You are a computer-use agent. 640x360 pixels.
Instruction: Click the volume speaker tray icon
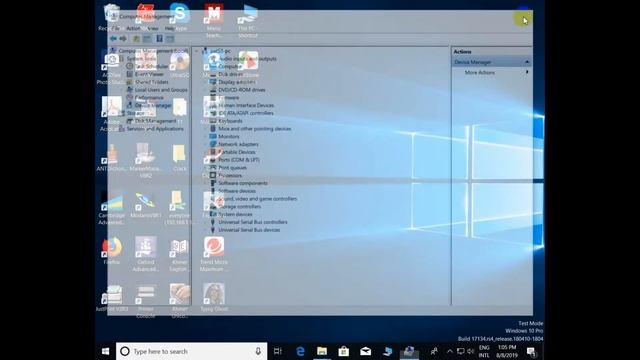471,351
